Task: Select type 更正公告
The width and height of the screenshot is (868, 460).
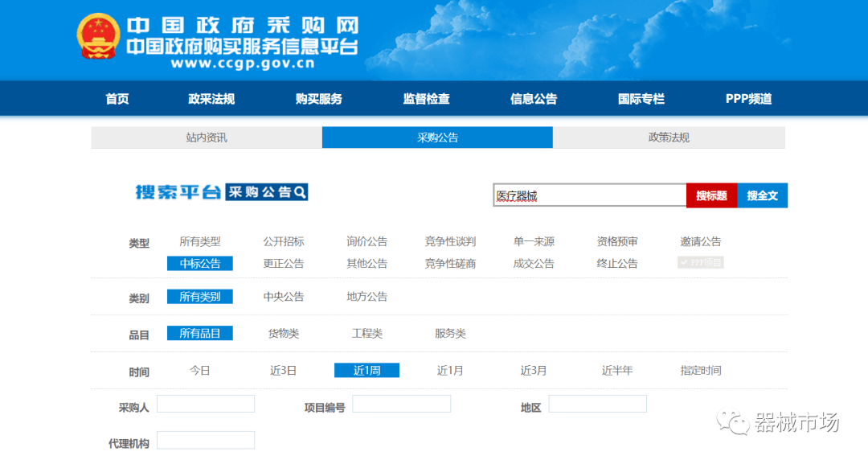Action: [x=284, y=263]
